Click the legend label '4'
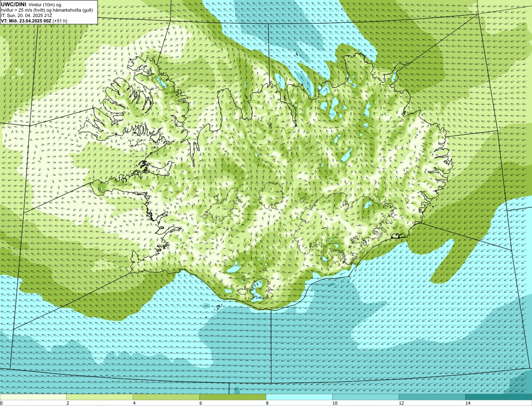The image size is (532, 406). pyautogui.click(x=134, y=403)
